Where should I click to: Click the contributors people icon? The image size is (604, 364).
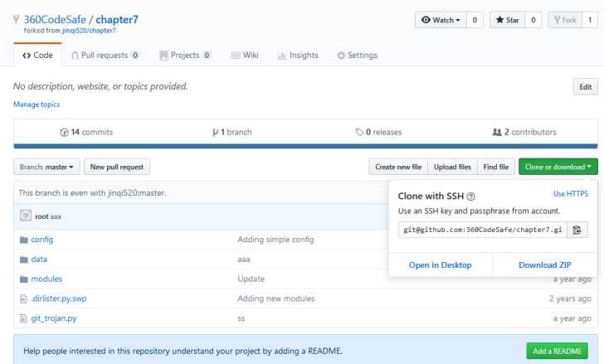pyautogui.click(x=497, y=132)
